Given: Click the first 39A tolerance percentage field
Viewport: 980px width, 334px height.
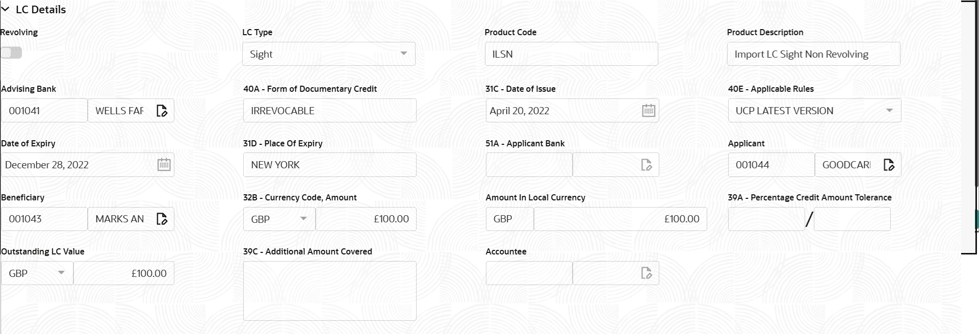Looking at the screenshot, I should [x=767, y=219].
